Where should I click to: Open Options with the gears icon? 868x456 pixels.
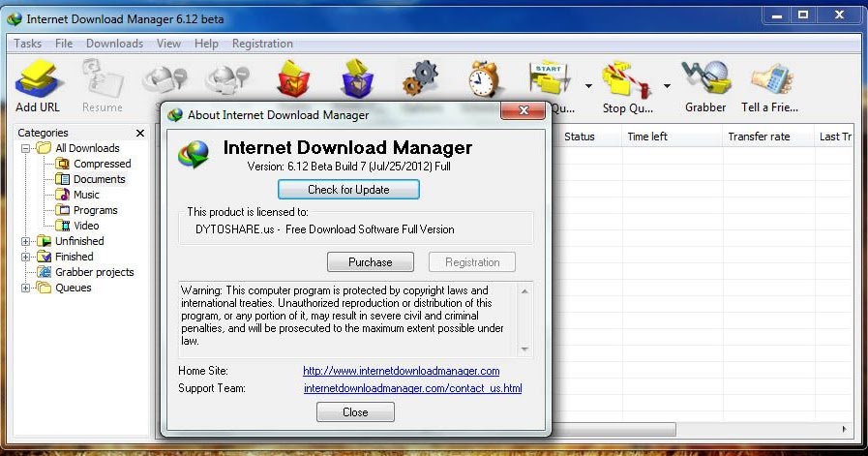(x=421, y=79)
